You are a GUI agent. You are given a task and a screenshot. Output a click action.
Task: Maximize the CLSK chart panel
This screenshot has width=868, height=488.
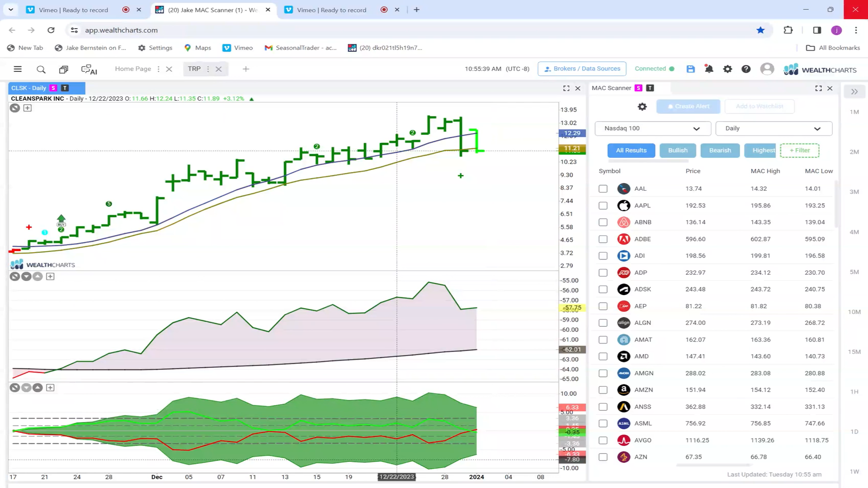click(x=566, y=89)
